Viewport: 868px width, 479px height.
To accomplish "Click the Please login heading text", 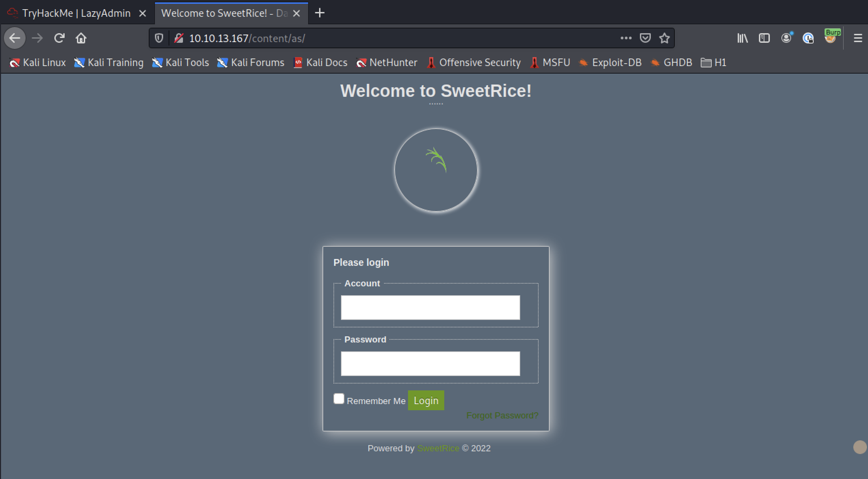I will tap(361, 262).
